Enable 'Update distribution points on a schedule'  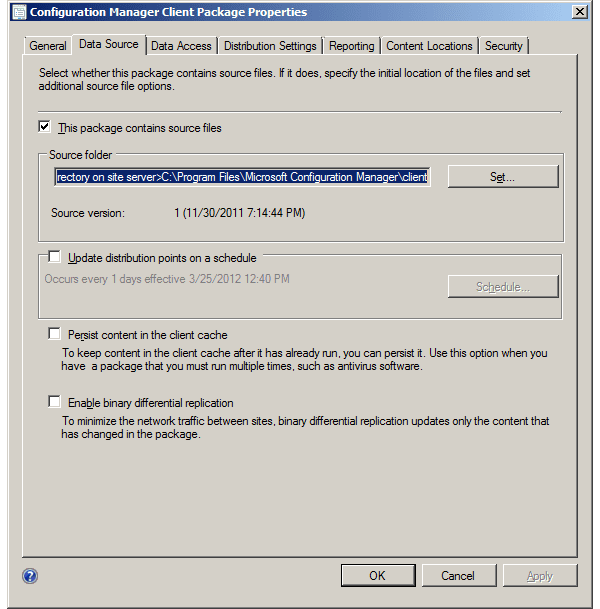(x=55, y=258)
